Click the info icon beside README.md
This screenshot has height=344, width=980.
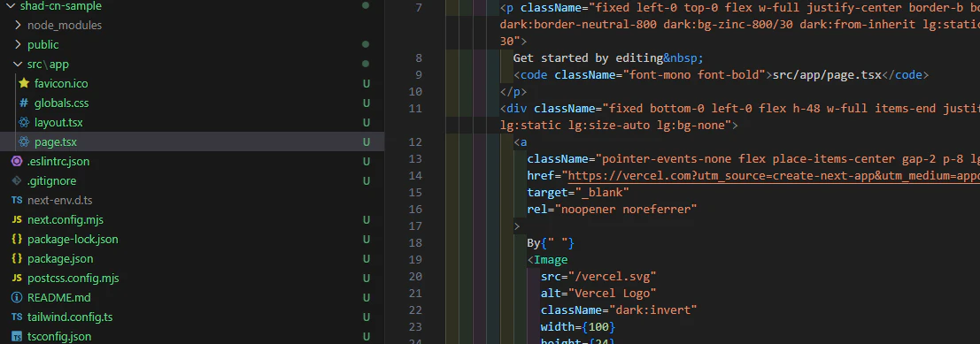[17, 297]
